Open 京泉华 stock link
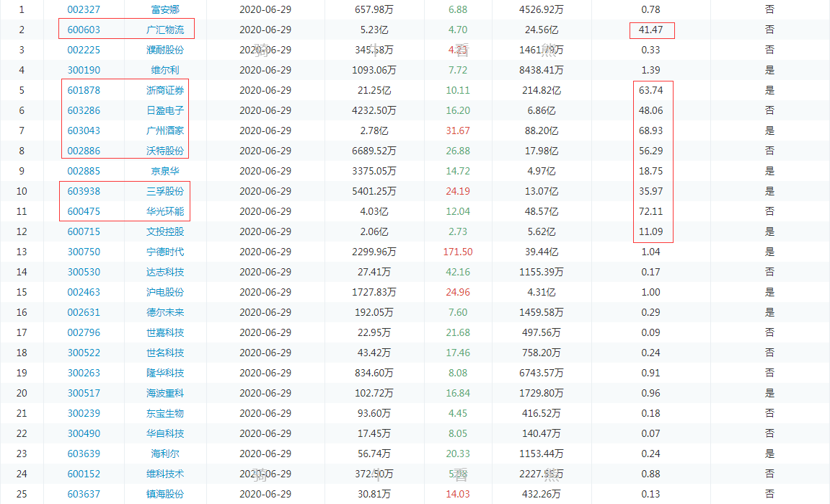830x504 pixels. [165, 171]
